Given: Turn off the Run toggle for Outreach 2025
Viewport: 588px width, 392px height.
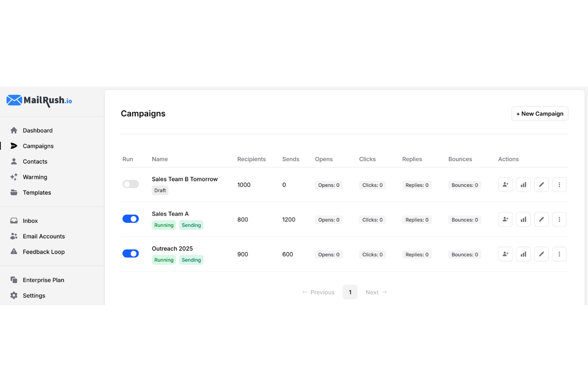Looking at the screenshot, I should click(x=131, y=253).
